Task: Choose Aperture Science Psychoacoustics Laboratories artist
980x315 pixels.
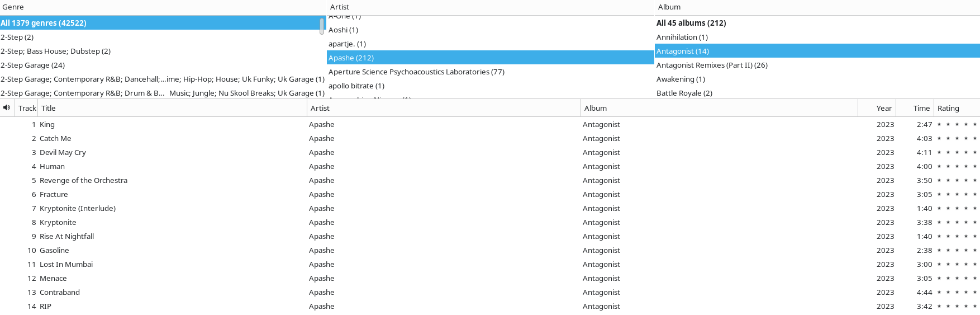Action: pyautogui.click(x=416, y=72)
